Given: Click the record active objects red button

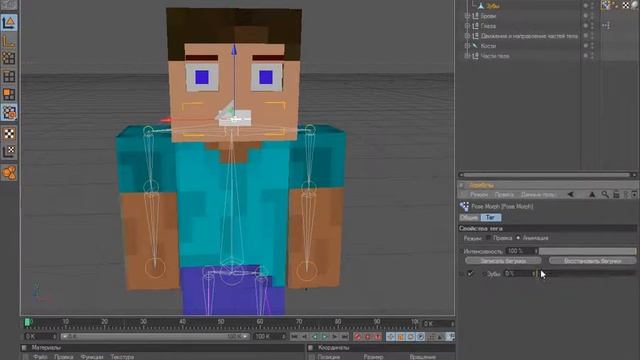Looking at the screenshot, I should 358,337.
